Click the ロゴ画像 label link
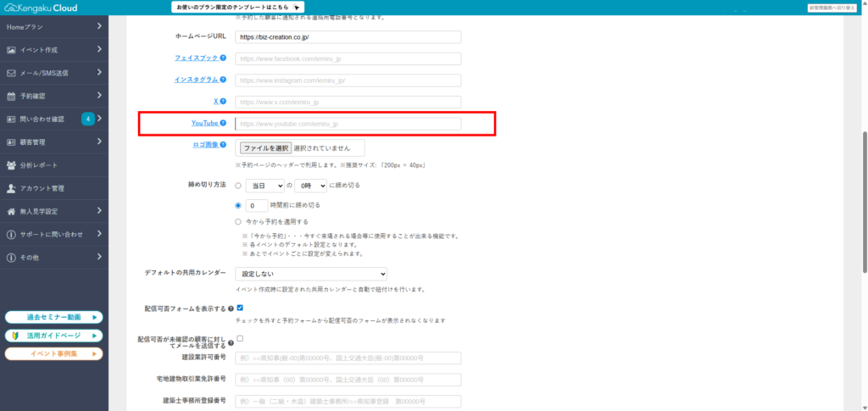This screenshot has width=868, height=411. (x=205, y=145)
